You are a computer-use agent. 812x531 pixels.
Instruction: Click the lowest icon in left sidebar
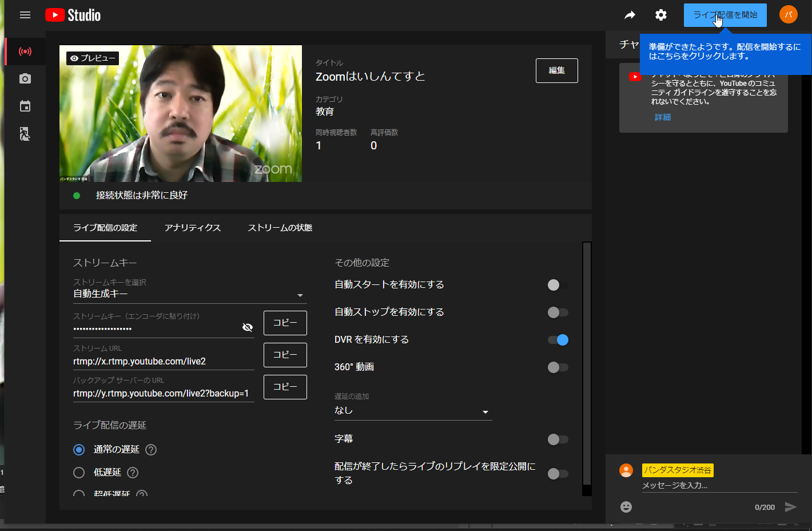point(25,134)
